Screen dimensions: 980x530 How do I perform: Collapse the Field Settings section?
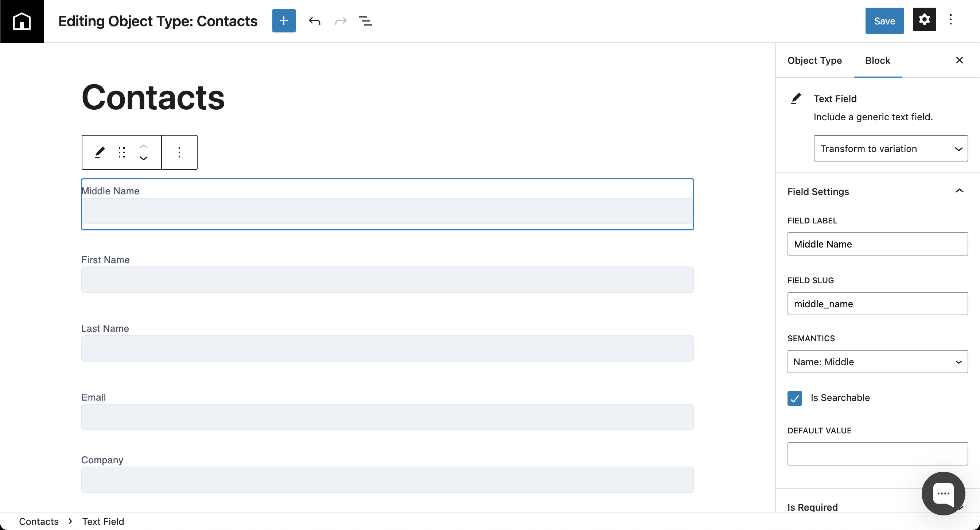(x=960, y=191)
